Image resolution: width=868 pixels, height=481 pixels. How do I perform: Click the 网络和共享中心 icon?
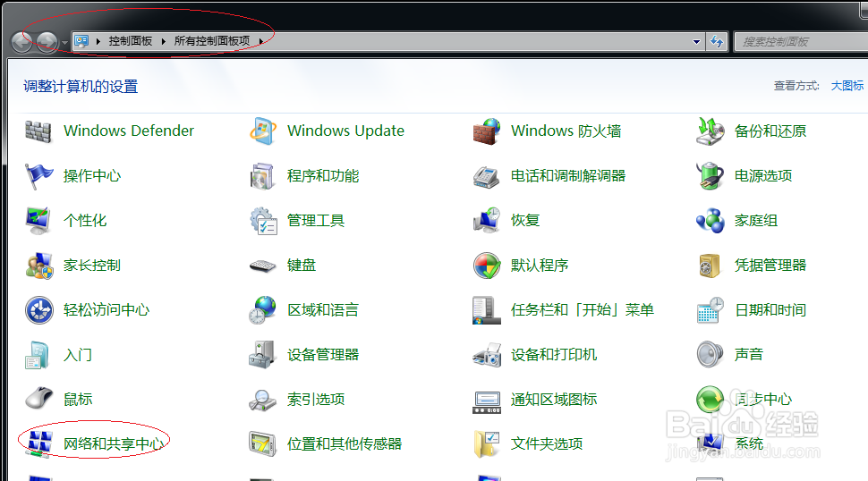click(x=39, y=444)
